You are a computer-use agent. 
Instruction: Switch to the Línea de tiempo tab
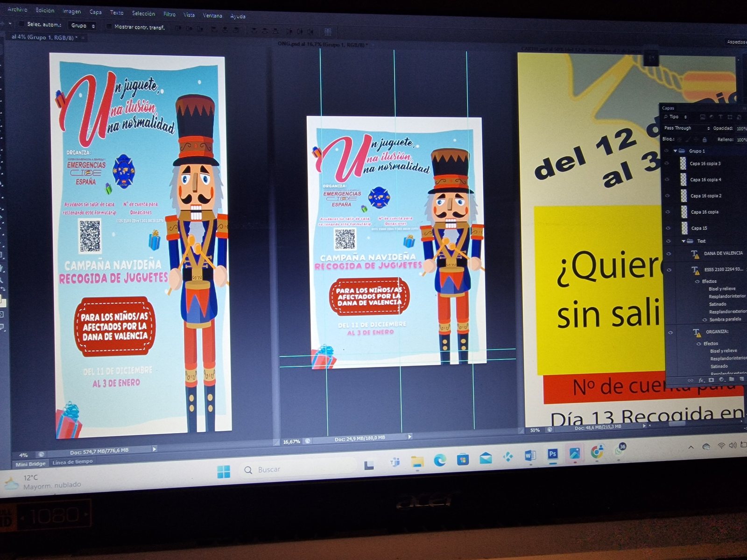coord(72,462)
